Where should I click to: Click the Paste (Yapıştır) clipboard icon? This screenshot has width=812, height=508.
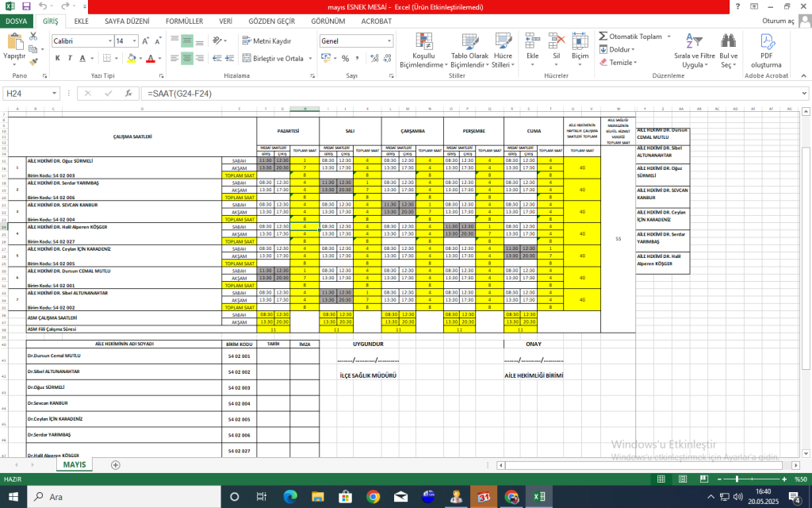click(14, 42)
